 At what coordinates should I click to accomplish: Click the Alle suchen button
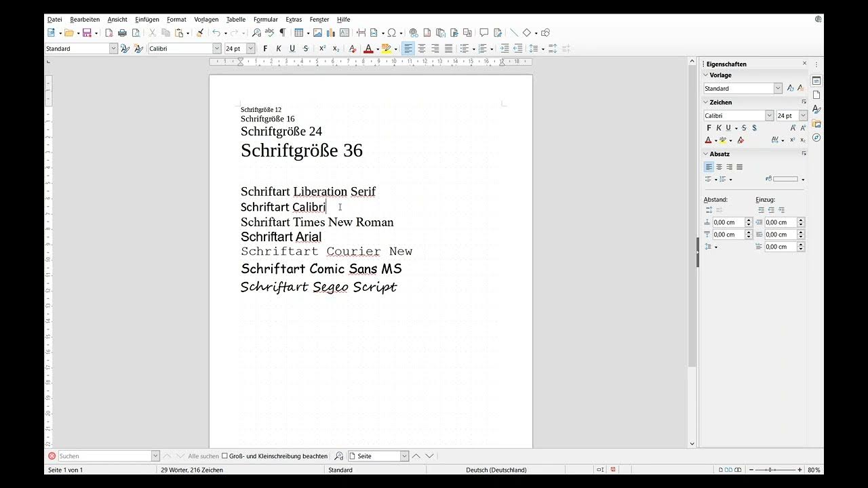coord(203,456)
